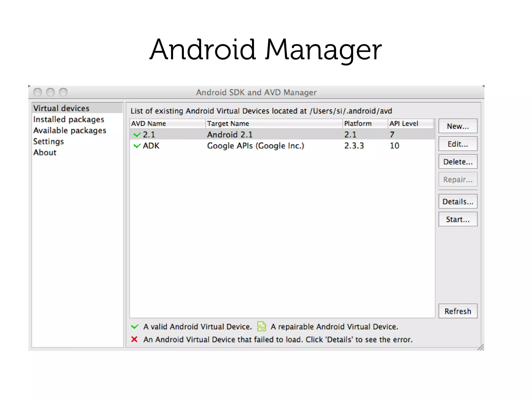Click the Edit... button
The width and height of the screenshot is (532, 399).
tap(458, 144)
